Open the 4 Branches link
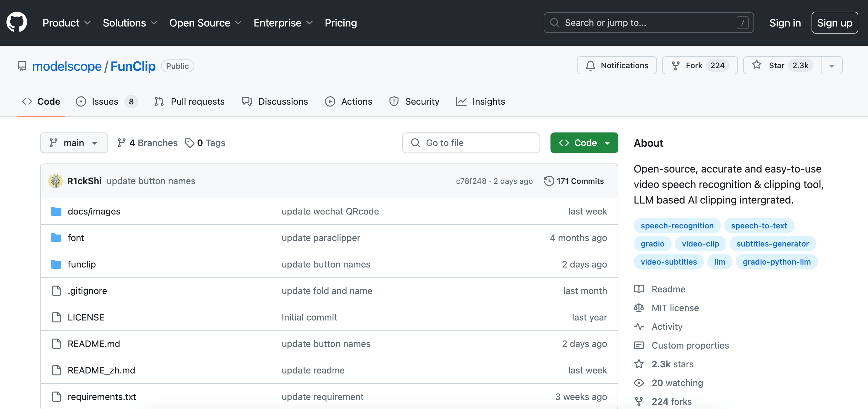Image resolution: width=868 pixels, height=409 pixels. [x=147, y=143]
